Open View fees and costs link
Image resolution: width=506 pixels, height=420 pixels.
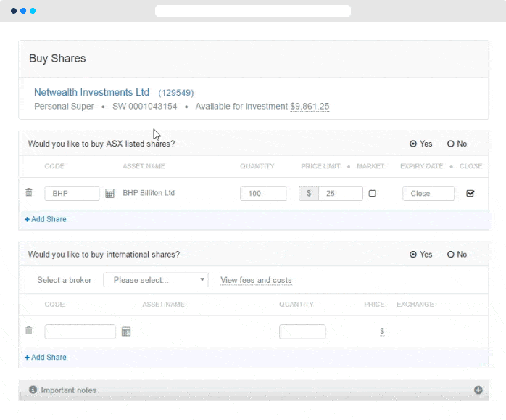tap(256, 280)
